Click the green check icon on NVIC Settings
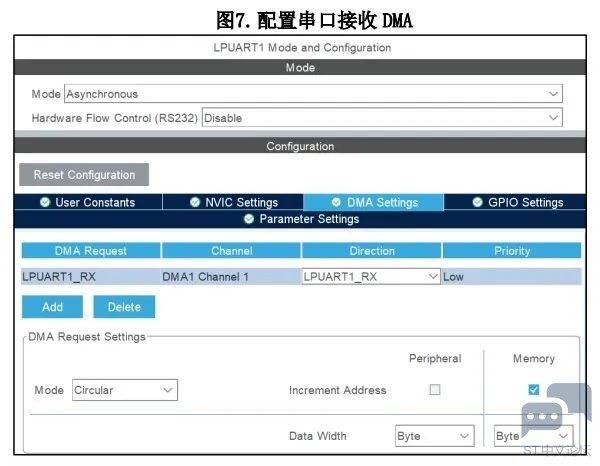600x466 pixels. [x=195, y=202]
